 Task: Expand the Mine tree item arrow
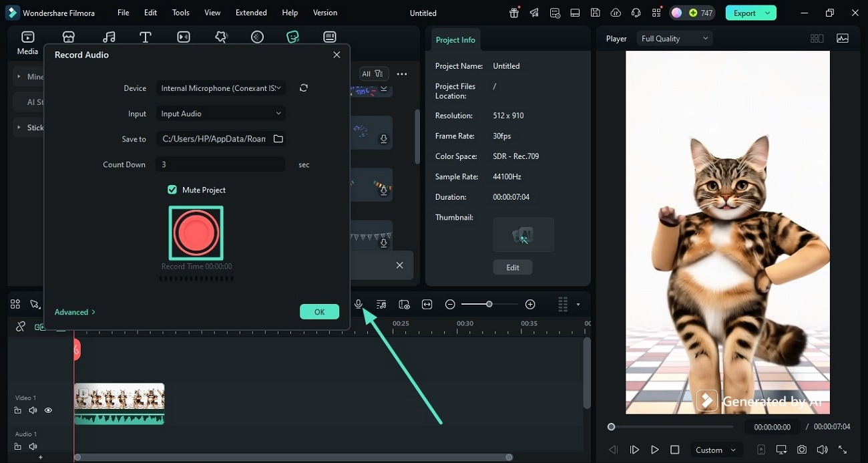(x=19, y=76)
